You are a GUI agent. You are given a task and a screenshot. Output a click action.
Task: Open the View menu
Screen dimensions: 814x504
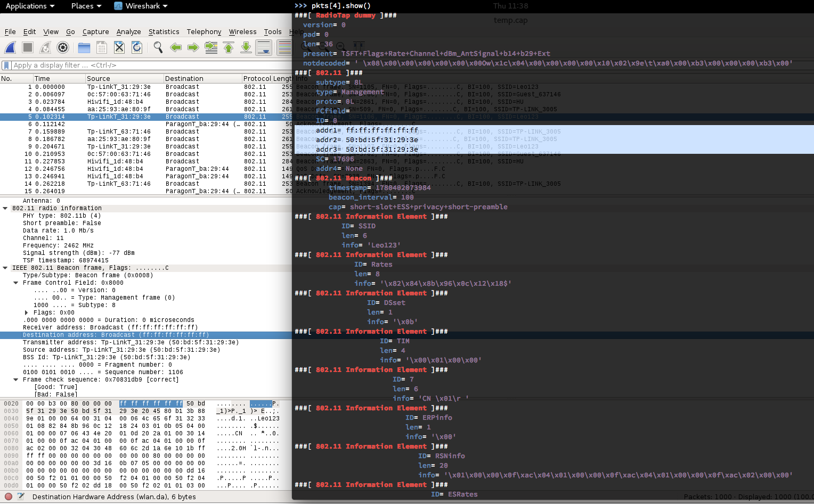click(51, 32)
